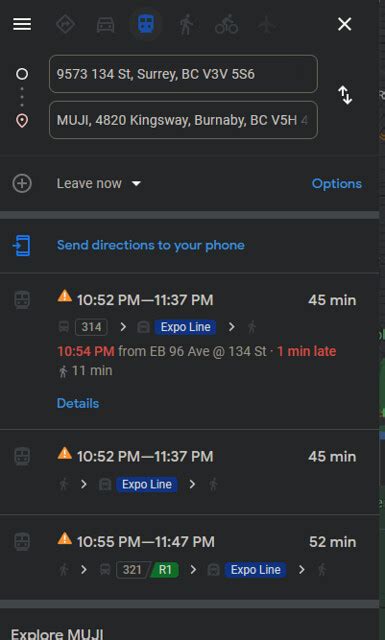The image size is (385, 640).
Task: Open the Leave now dropdown
Action: coord(98,184)
